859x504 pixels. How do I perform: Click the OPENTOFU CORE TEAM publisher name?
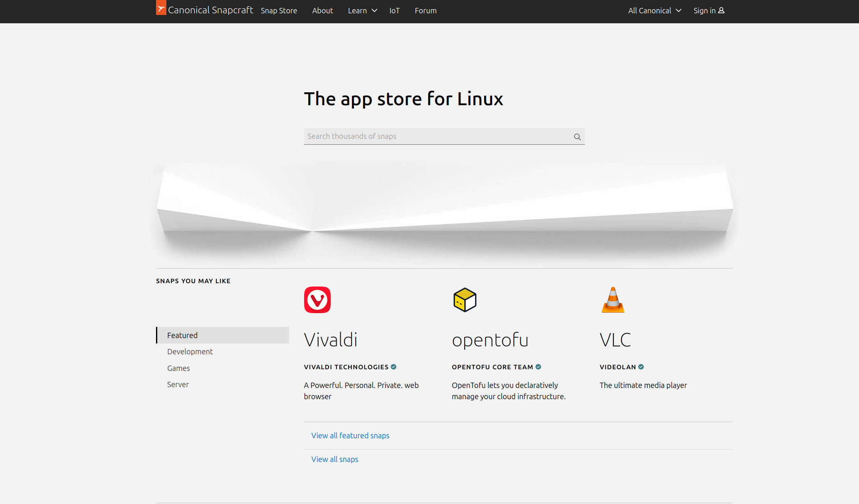pyautogui.click(x=493, y=367)
